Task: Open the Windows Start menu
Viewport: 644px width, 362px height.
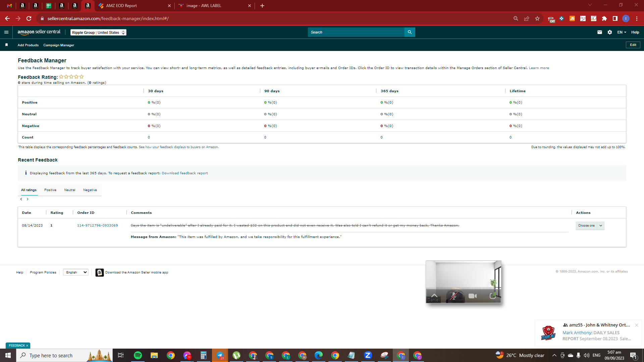Action: point(8,355)
